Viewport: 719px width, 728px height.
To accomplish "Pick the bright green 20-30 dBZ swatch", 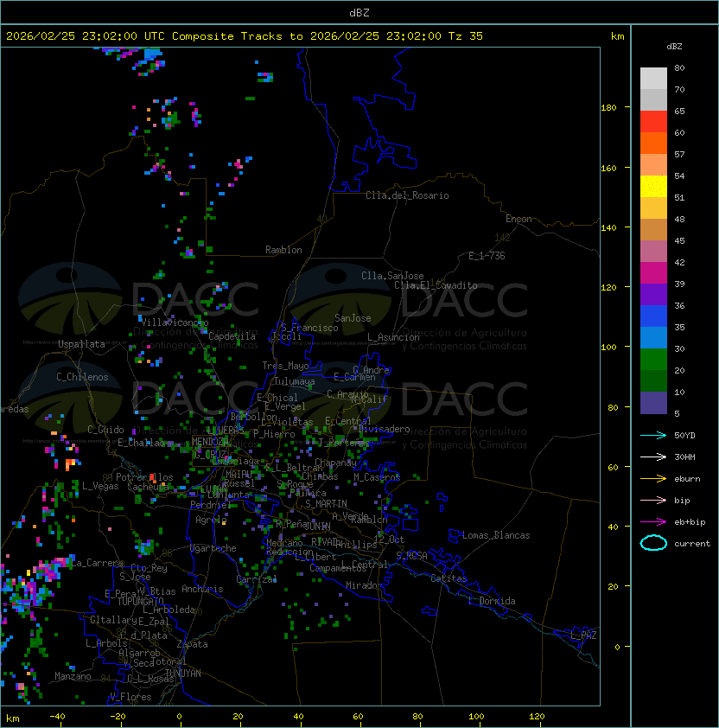I will 653,359.
